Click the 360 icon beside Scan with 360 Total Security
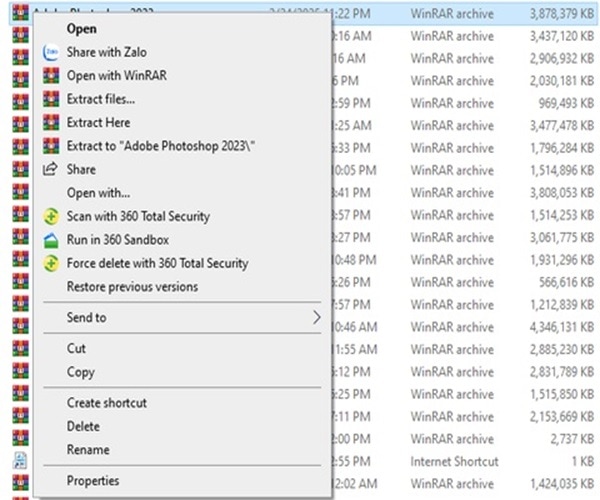The height and width of the screenshot is (500, 600). point(51,216)
